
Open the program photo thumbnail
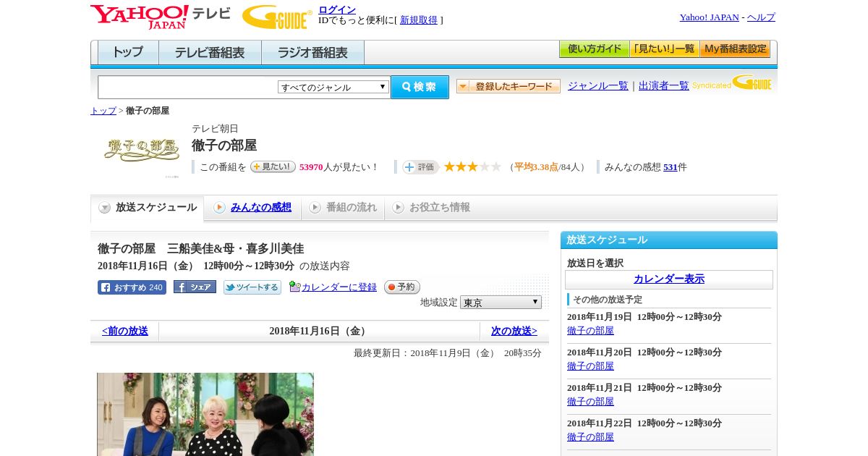click(205, 414)
